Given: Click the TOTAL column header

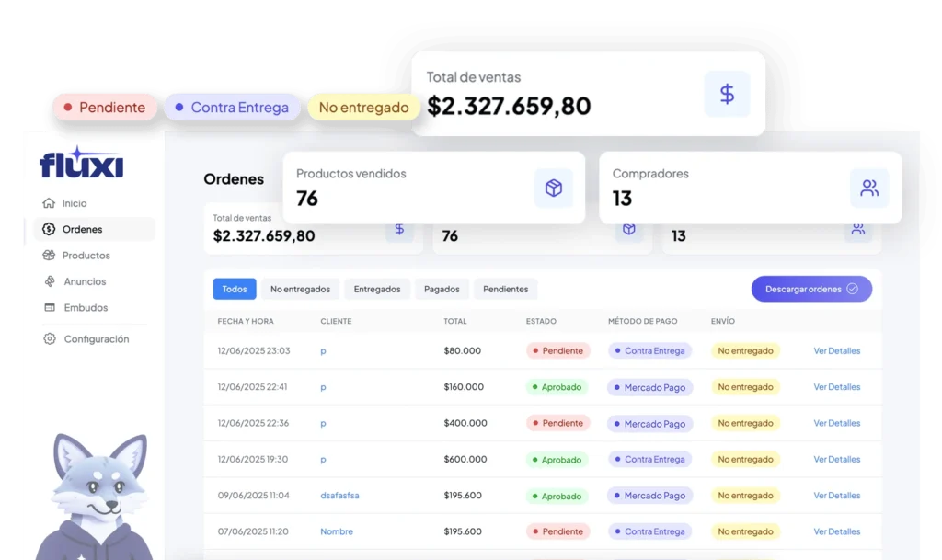Looking at the screenshot, I should (x=454, y=321).
